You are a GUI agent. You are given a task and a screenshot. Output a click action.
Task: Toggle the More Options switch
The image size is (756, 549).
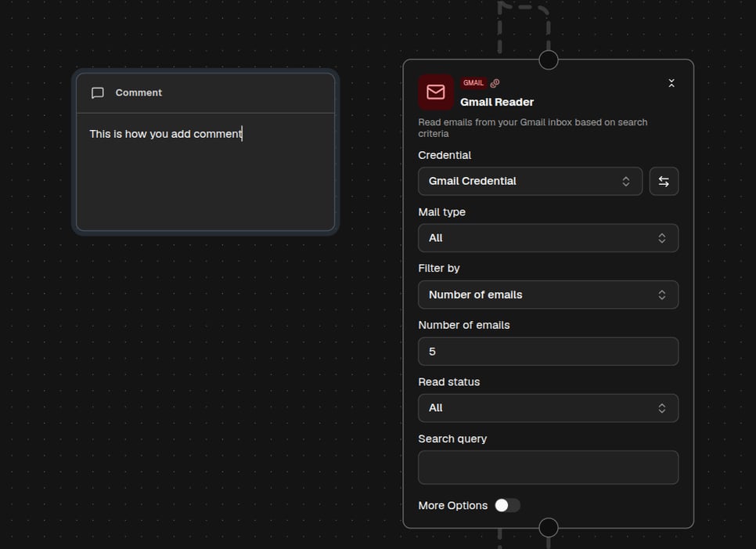click(x=507, y=505)
